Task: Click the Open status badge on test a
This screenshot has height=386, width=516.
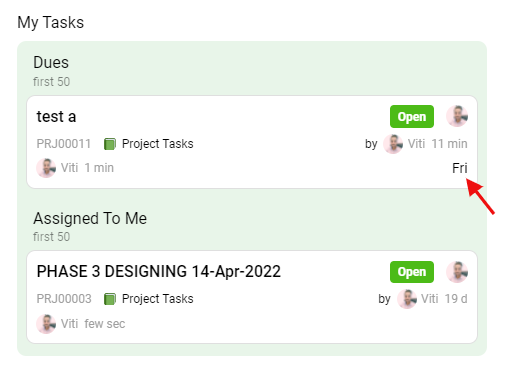Action: 412,117
